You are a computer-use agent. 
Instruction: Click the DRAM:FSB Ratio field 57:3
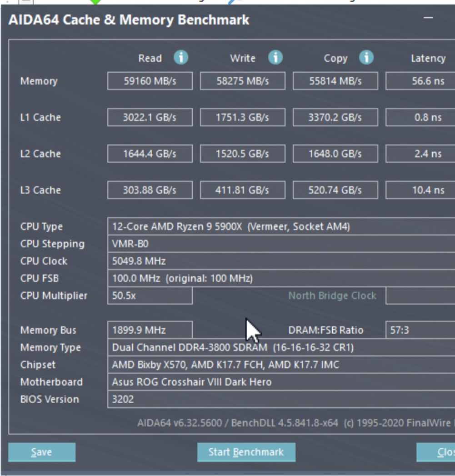(420, 330)
